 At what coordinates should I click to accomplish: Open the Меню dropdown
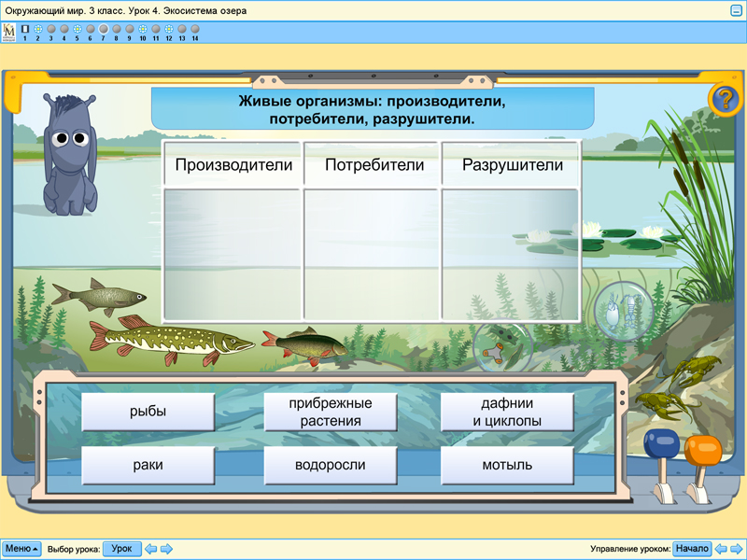point(21,549)
